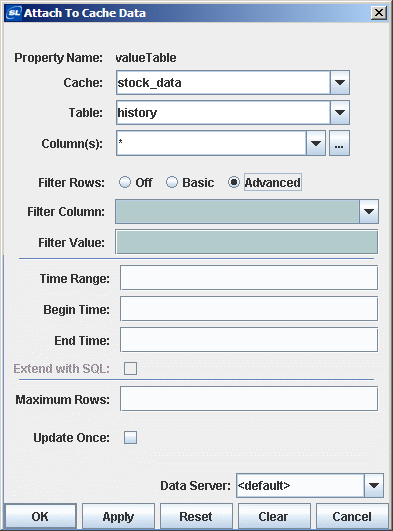Expand the Table dropdown showing history
Viewport: 393px width, 531px height.
tap(340, 112)
